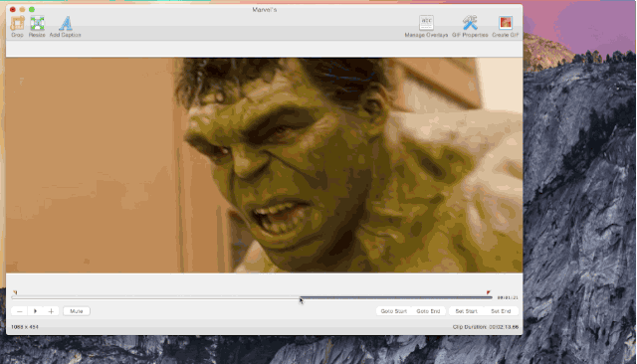Screen dimensions: 637x364
Task: Set End point of clip
Action: point(501,311)
